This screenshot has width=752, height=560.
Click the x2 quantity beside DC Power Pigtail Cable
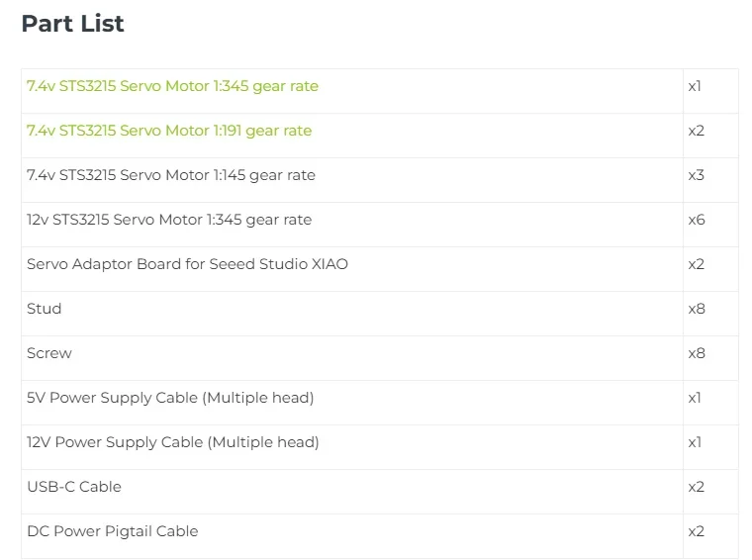[x=696, y=531]
